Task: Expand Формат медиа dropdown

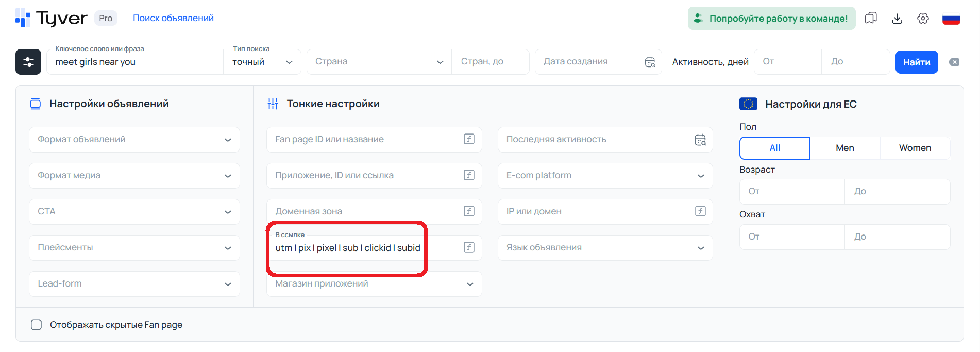Action: pyautogui.click(x=134, y=176)
